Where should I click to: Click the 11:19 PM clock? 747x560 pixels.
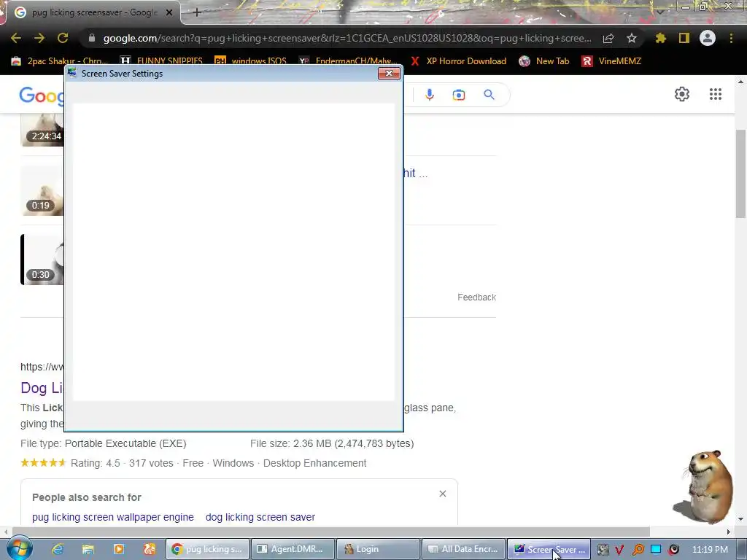coord(710,550)
